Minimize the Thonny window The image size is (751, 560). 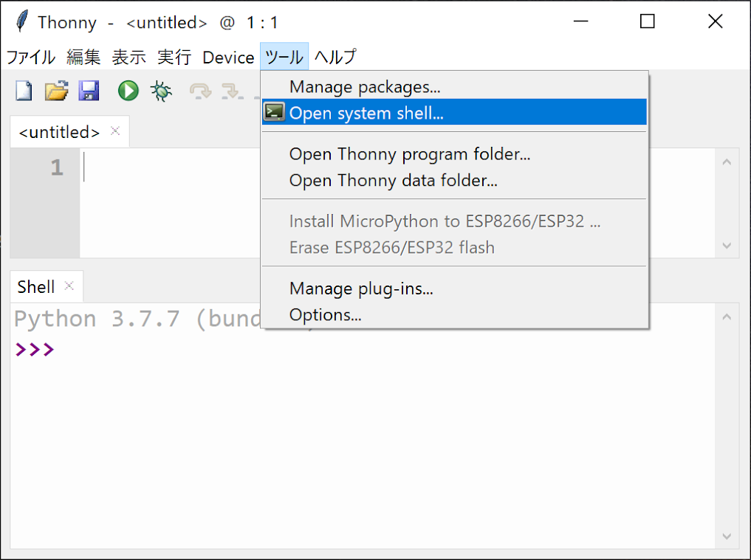580,21
